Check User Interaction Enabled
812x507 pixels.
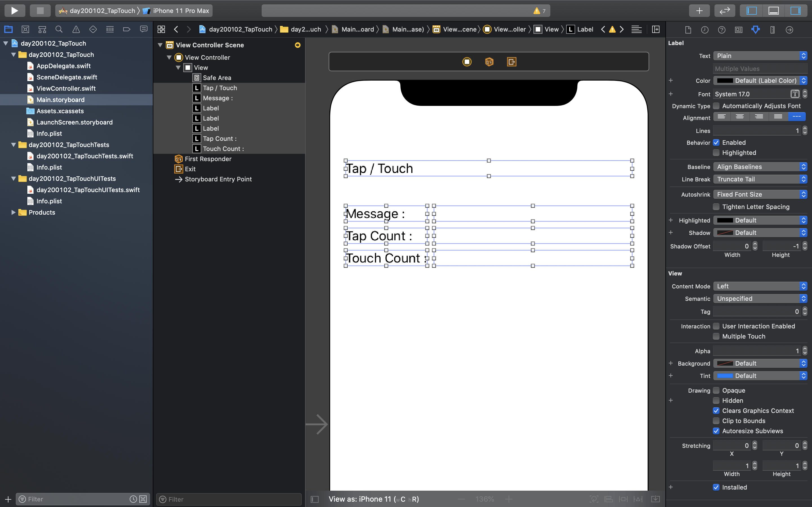[x=716, y=326]
